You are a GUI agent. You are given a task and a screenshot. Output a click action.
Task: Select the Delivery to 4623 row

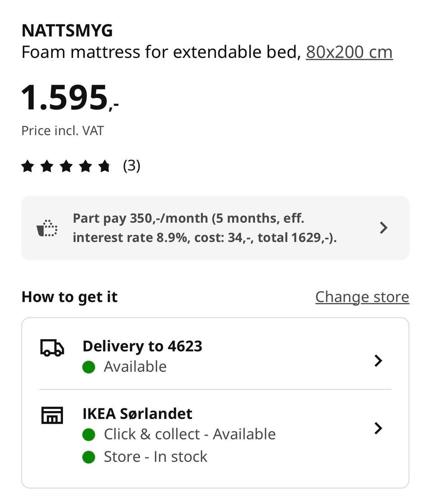pos(215,356)
